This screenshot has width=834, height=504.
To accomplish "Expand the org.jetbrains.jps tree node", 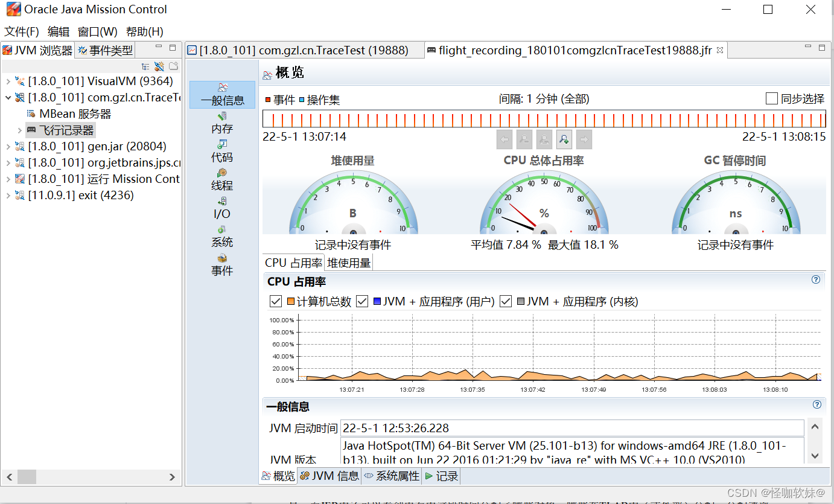I will [7, 162].
